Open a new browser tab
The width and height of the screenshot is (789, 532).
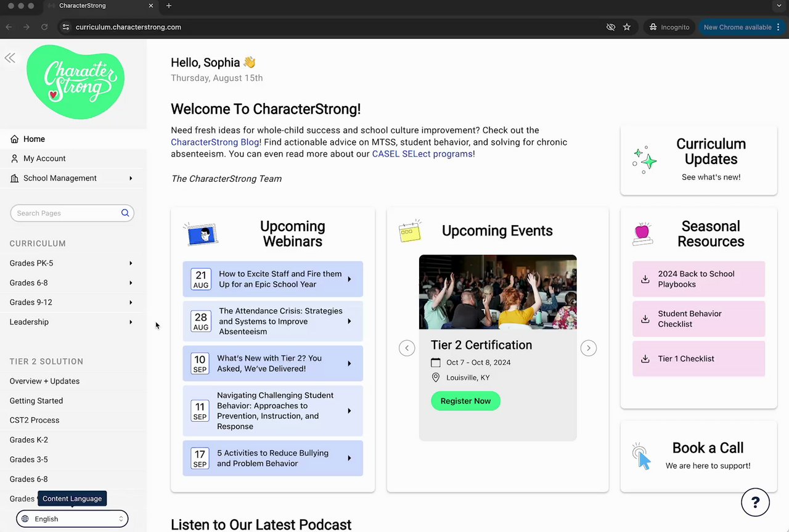click(169, 6)
